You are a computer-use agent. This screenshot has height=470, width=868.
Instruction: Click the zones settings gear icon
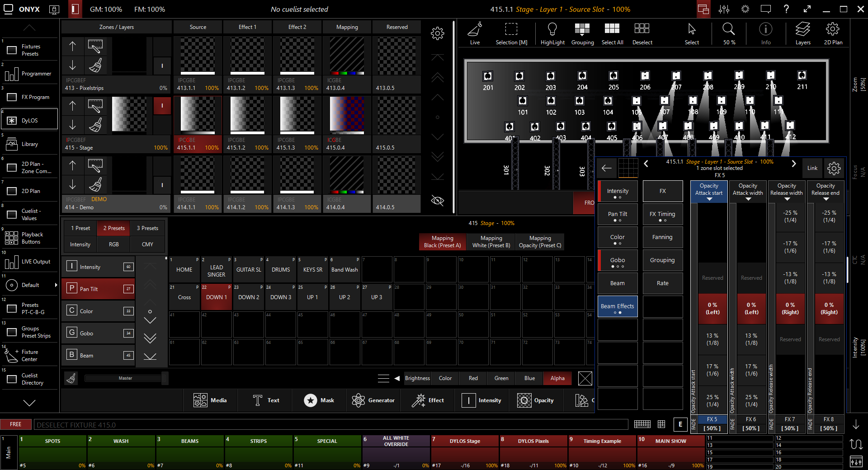coord(437,33)
